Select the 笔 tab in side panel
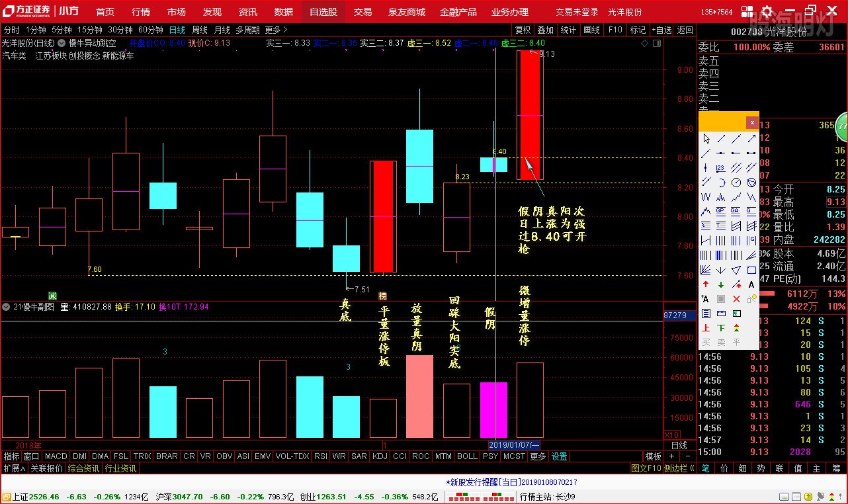The image size is (848, 504). coord(706,468)
